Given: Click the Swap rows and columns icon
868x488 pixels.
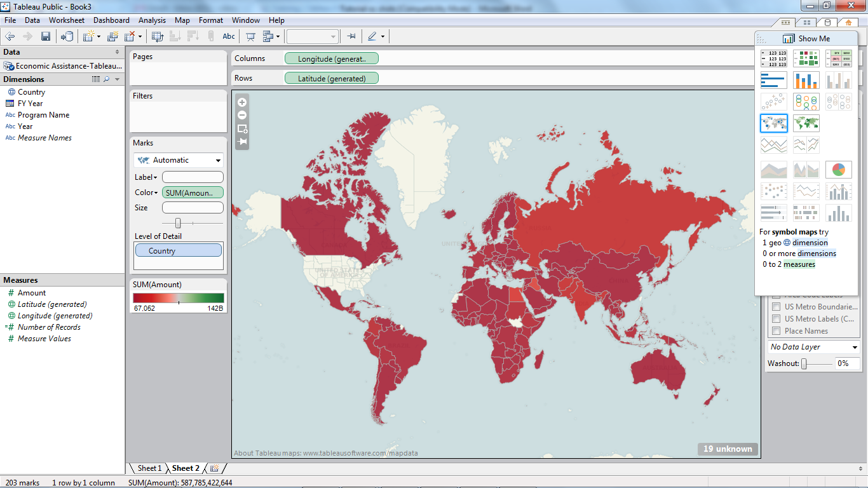Looking at the screenshot, I should point(158,36).
